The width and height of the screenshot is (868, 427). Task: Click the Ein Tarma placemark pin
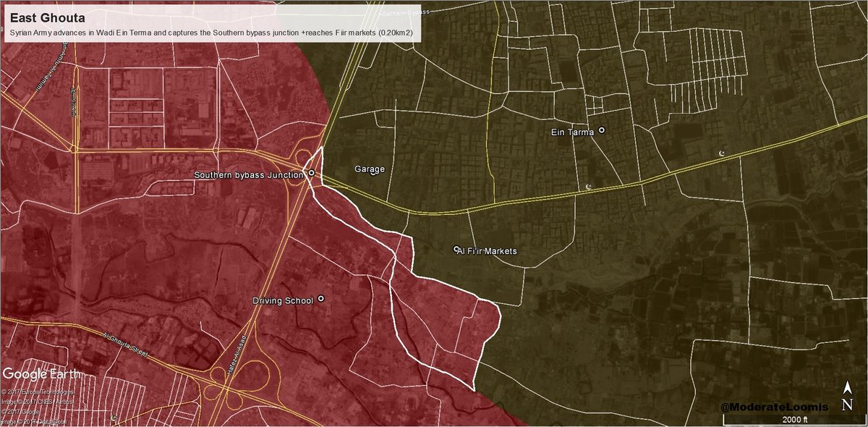601,130
